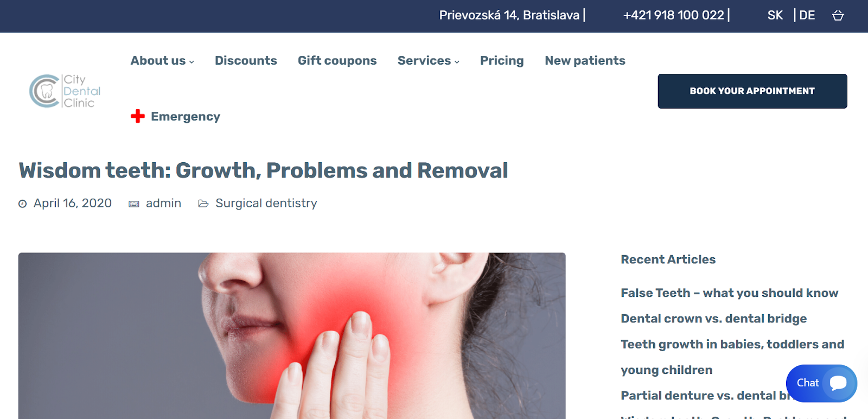Expand the About us dropdown menu
The height and width of the screenshot is (419, 868).
162,61
